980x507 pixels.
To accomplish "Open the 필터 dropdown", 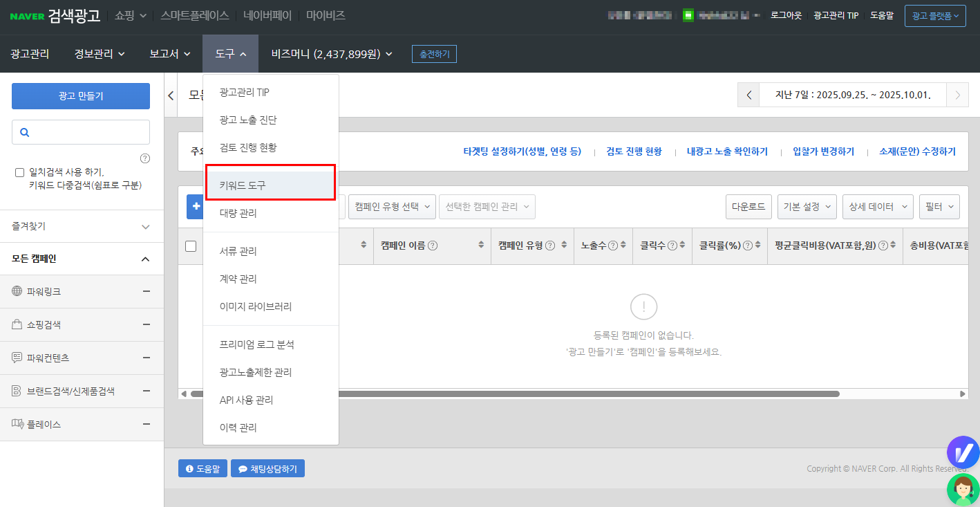I will 940,206.
